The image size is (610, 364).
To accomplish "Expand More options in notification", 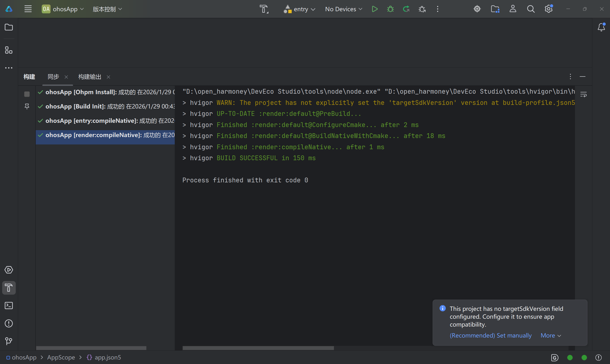I will click(551, 335).
